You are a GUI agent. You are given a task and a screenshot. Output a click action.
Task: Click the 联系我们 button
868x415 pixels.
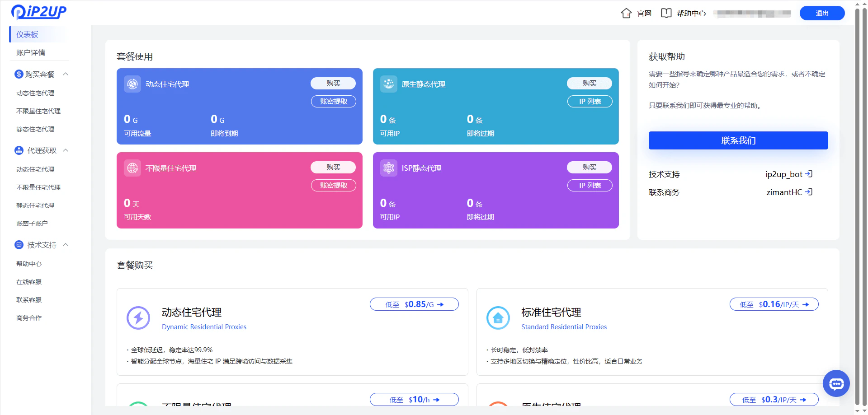(738, 140)
